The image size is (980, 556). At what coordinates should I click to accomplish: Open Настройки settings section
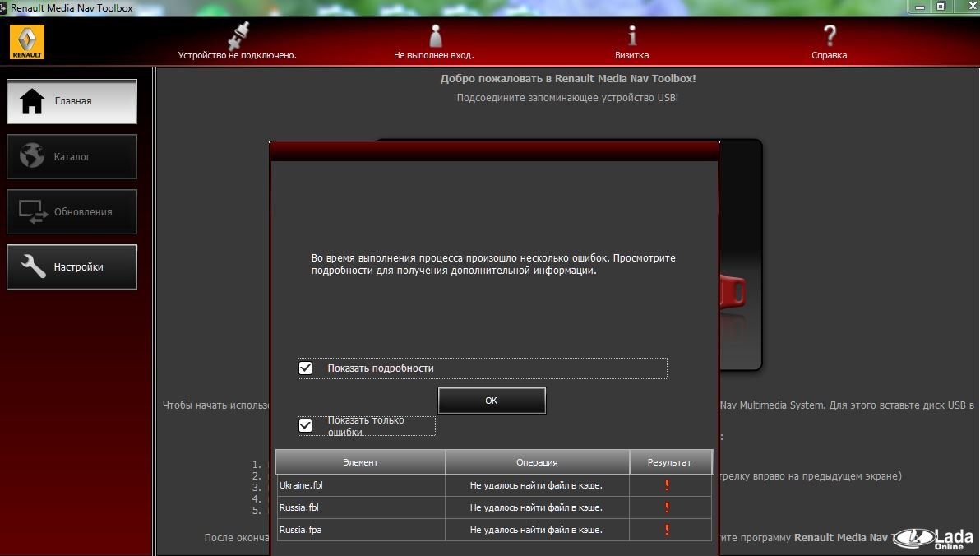click(72, 266)
